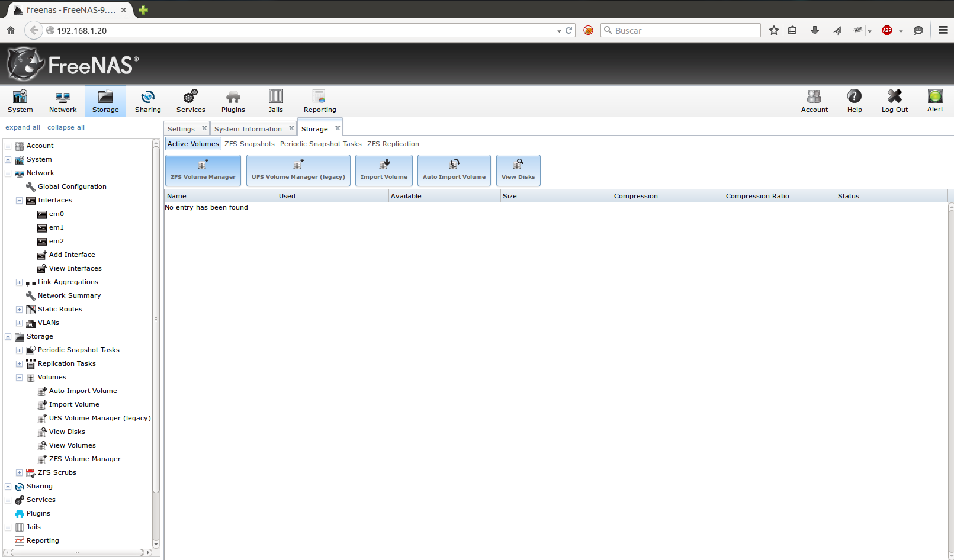Expand the Link Aggregations tree item

pyautogui.click(x=18, y=282)
